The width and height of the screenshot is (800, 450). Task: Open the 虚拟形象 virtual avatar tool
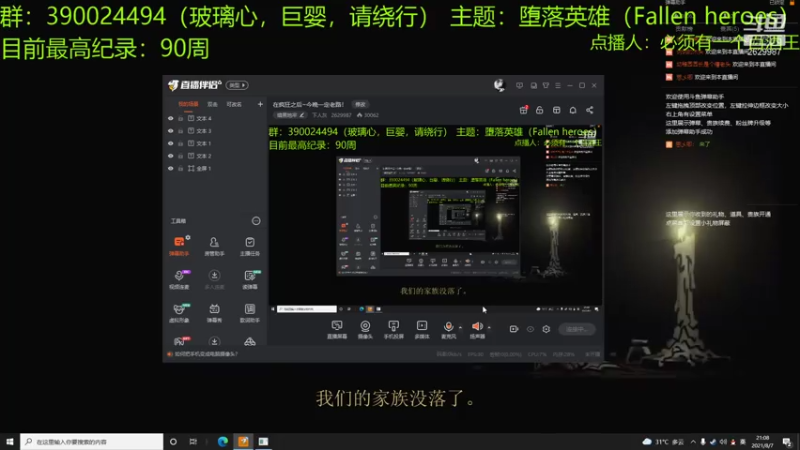(179, 313)
